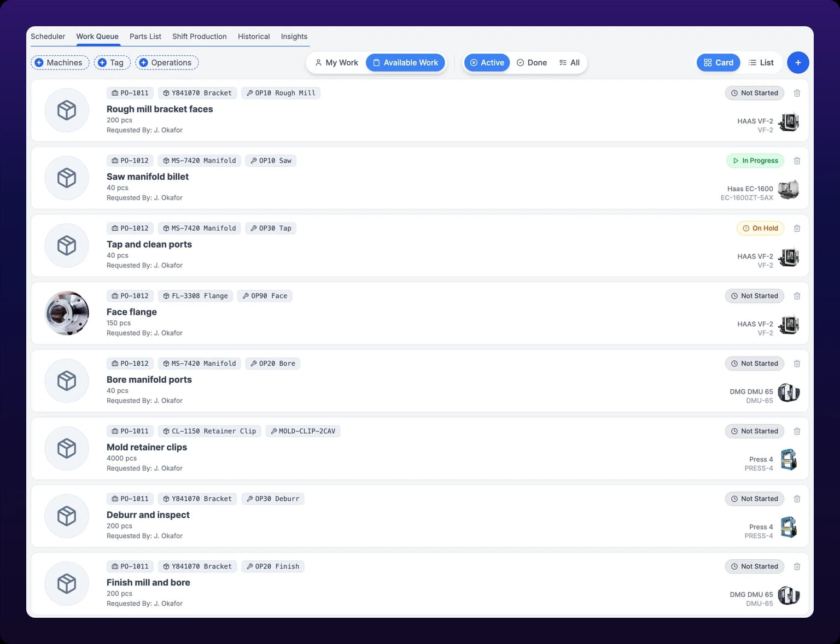Click the OP10 Rough Mill operation tag

point(281,93)
